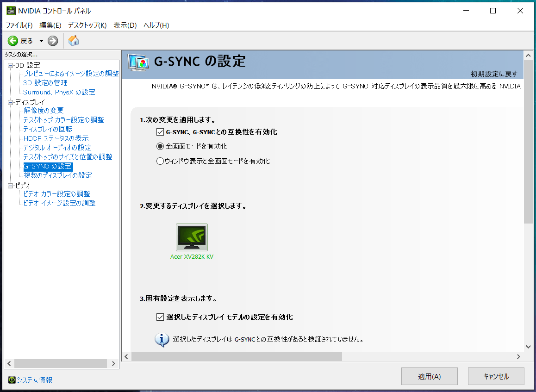Open 3D 設定の管理 page
This screenshot has width=536, height=392.
tap(45, 83)
